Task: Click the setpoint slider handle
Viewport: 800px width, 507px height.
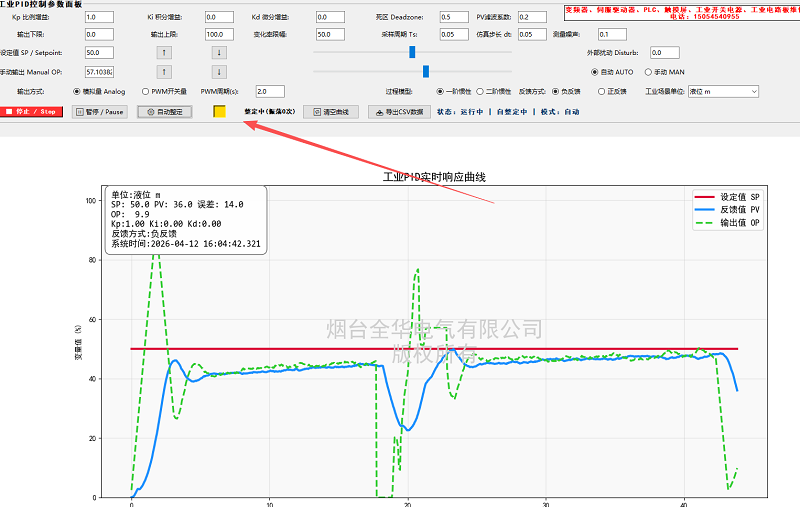Action: pyautogui.click(x=412, y=52)
